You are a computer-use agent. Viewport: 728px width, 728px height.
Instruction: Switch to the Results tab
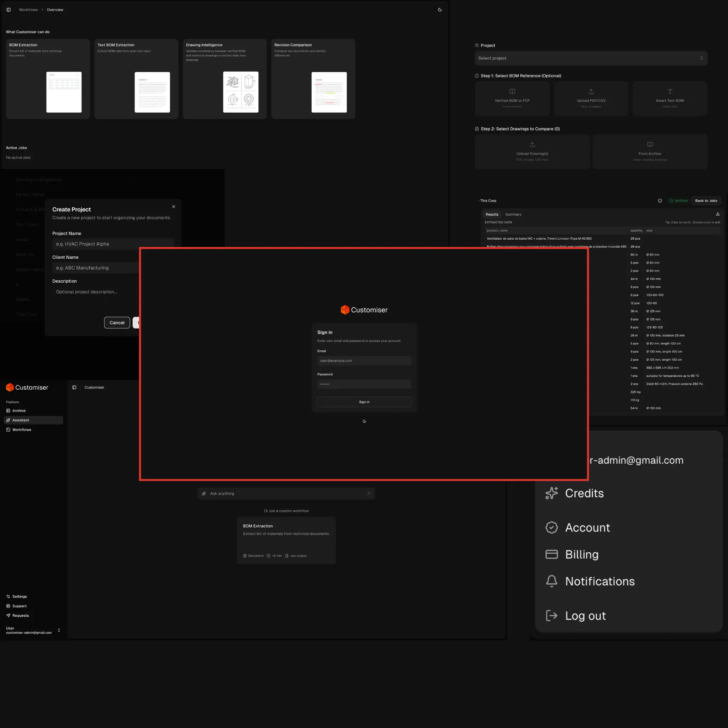(x=492, y=215)
